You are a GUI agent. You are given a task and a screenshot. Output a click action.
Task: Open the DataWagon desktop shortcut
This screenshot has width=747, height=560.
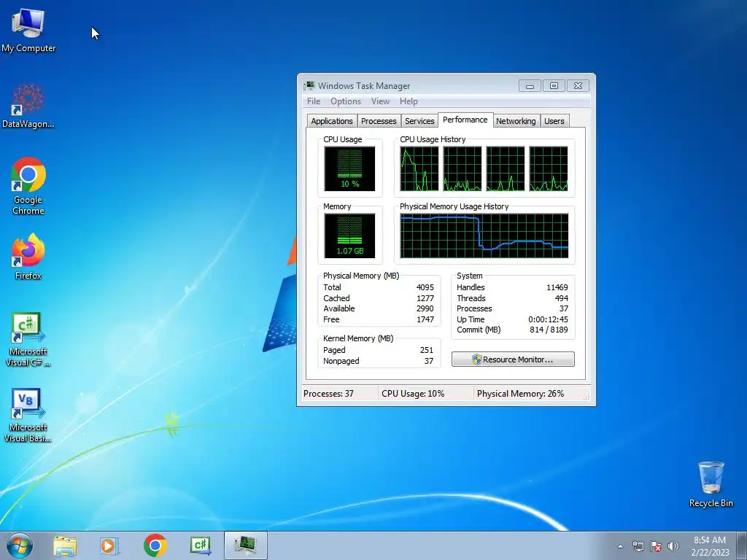(x=28, y=106)
